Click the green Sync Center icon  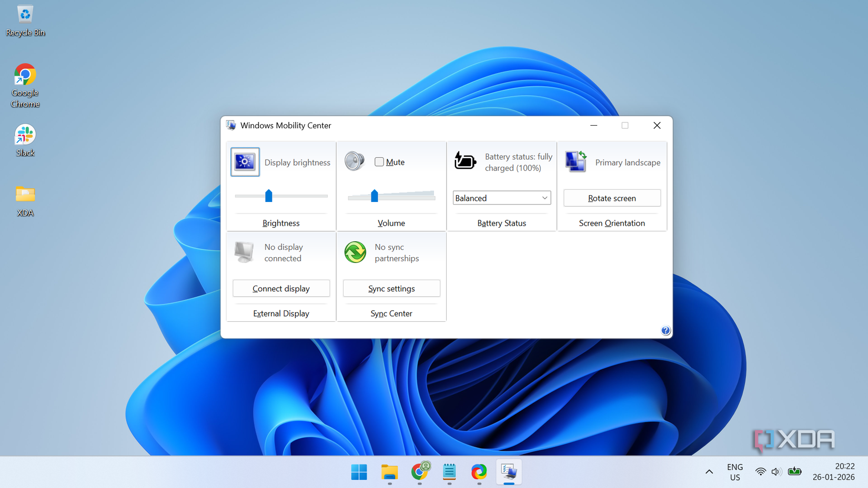(355, 252)
